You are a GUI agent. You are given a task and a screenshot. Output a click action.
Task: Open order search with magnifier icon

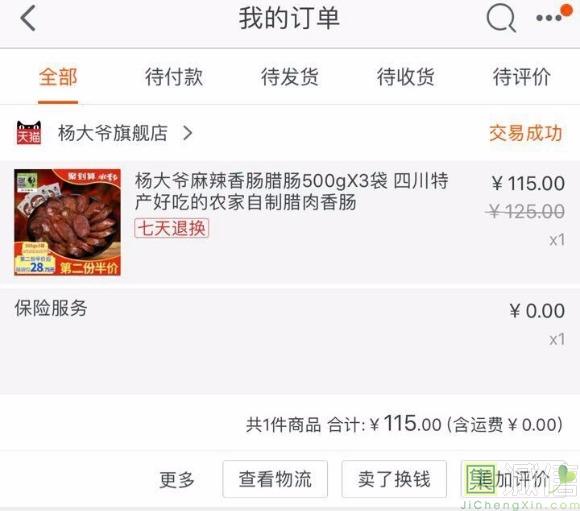coord(501,19)
